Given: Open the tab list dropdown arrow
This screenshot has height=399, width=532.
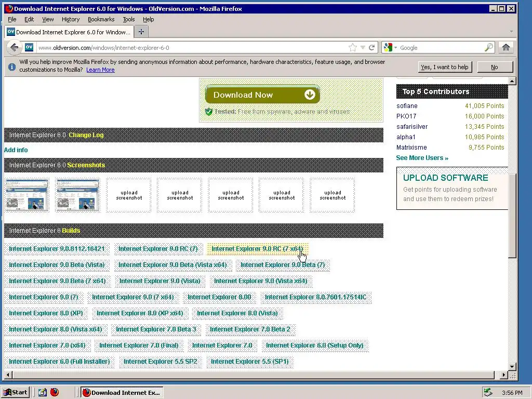Looking at the screenshot, I should [511, 32].
